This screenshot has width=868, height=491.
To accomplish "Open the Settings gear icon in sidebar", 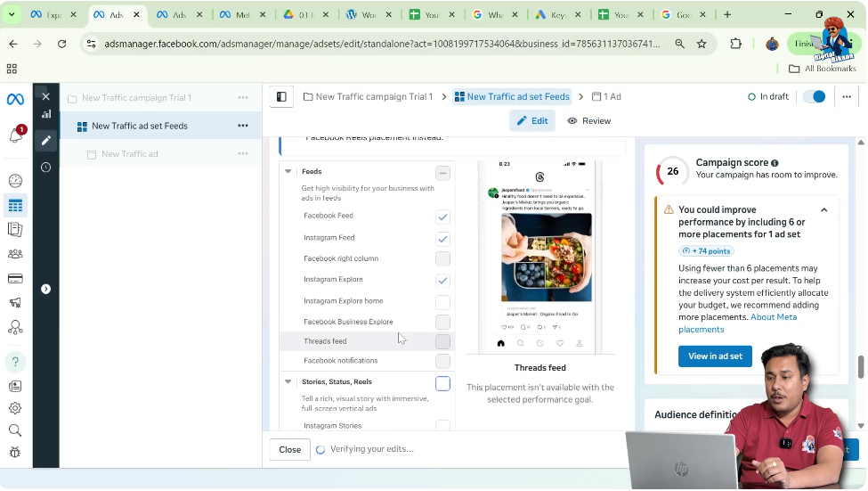I will click(15, 408).
